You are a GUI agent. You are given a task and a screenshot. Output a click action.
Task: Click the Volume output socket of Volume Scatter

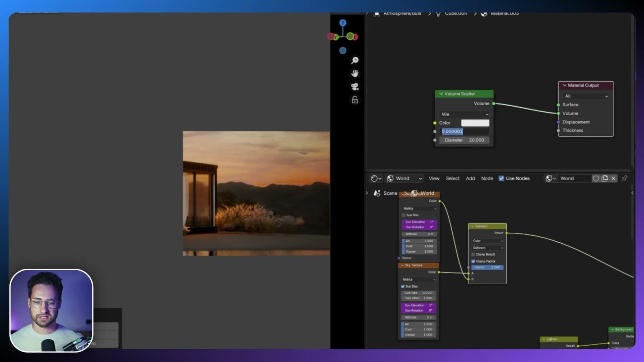(x=493, y=104)
